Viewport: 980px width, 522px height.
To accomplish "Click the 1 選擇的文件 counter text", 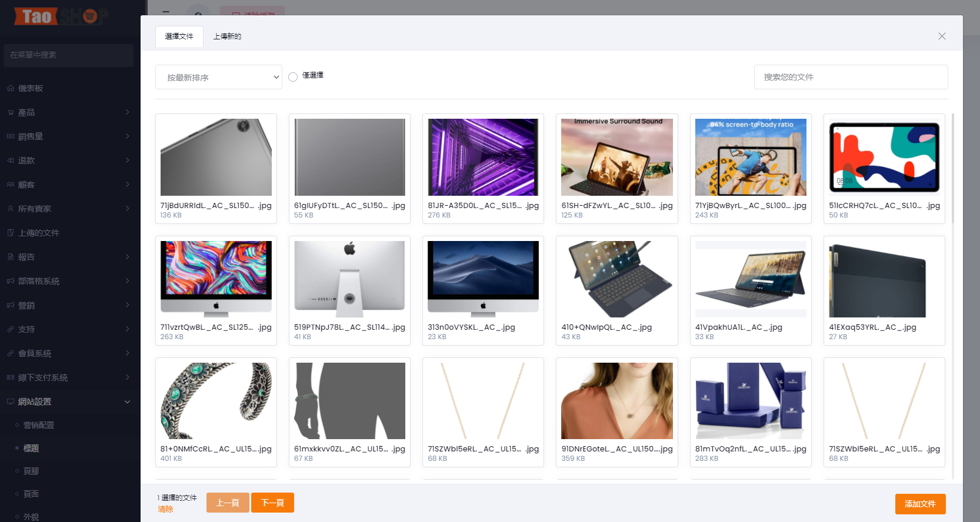I will point(177,498).
